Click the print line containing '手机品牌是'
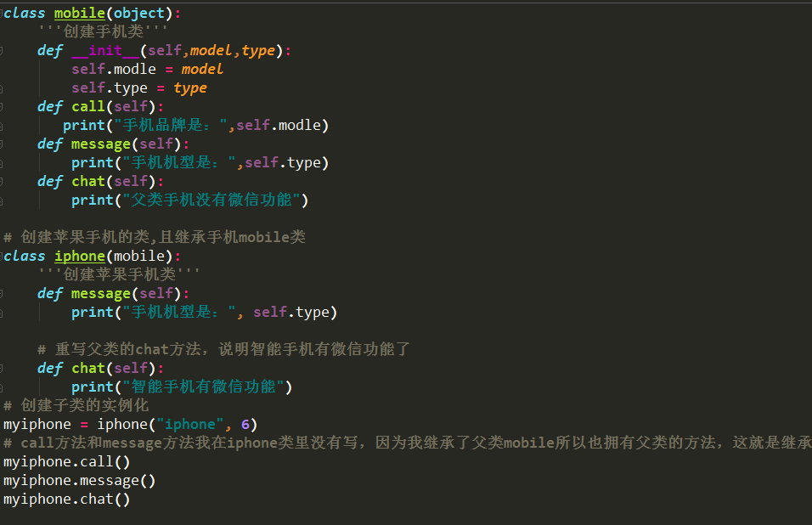Viewport: 812px width, 525px height. tap(195, 125)
